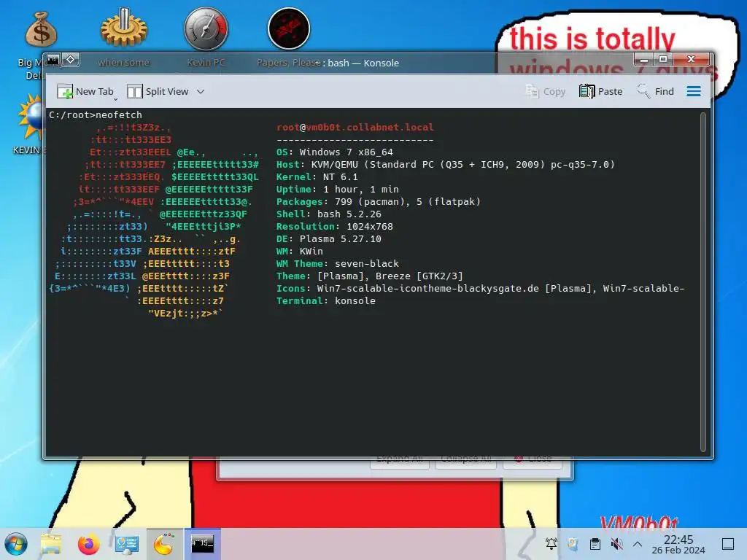Select the golden gear desktop icon
The image size is (747, 560).
click(x=124, y=29)
